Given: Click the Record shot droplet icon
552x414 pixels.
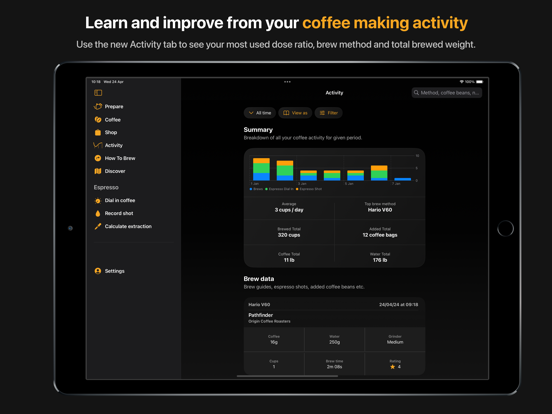Looking at the screenshot, I should click(x=98, y=213).
